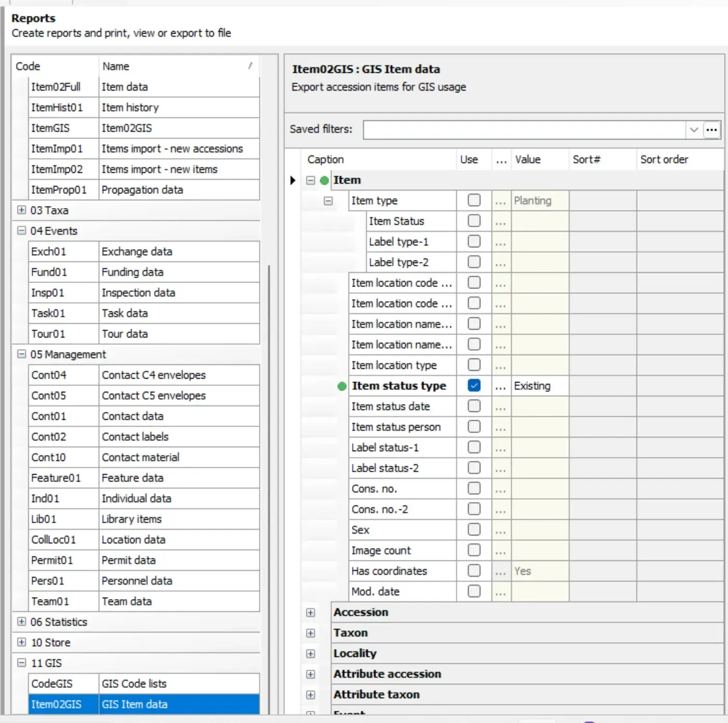The height and width of the screenshot is (723, 728).
Task: Choose the Cont02 Contact labels report
Action: click(x=144, y=437)
